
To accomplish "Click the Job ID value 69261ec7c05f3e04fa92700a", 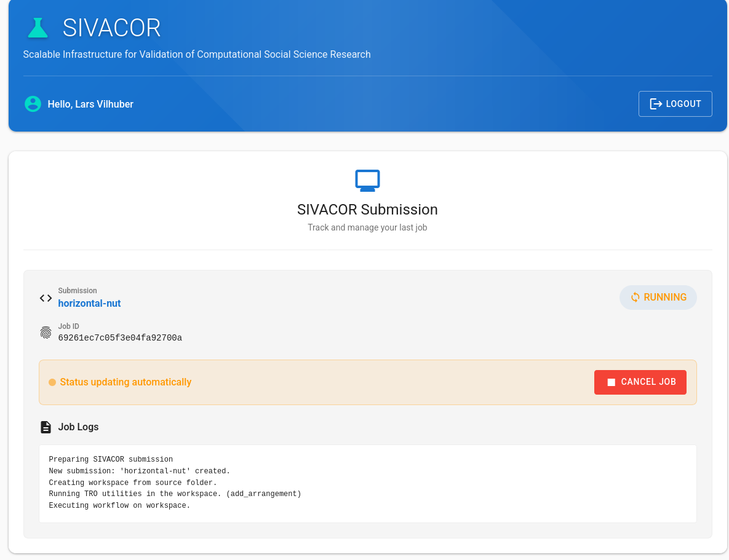I will (x=120, y=338).
